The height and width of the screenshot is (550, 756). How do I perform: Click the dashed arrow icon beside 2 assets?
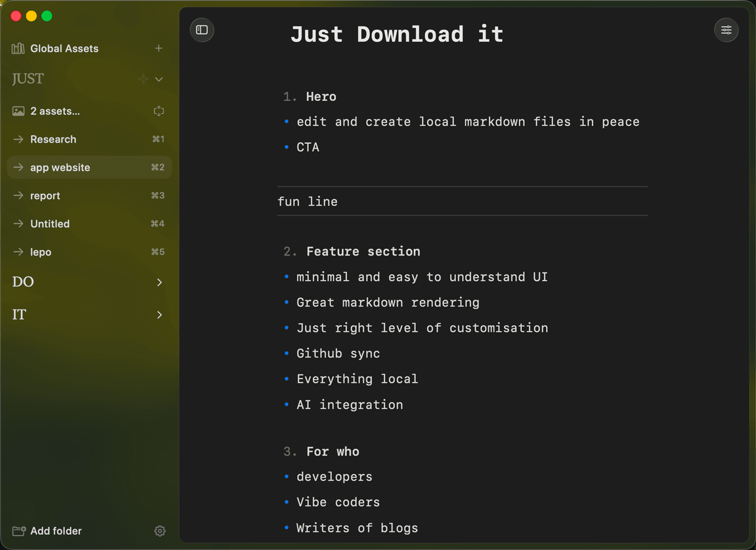[159, 111]
